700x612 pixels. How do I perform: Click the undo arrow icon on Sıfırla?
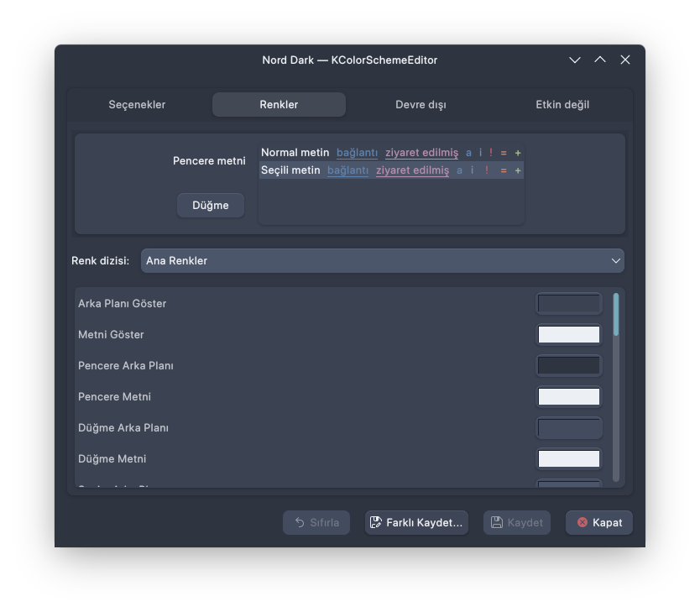(x=300, y=522)
